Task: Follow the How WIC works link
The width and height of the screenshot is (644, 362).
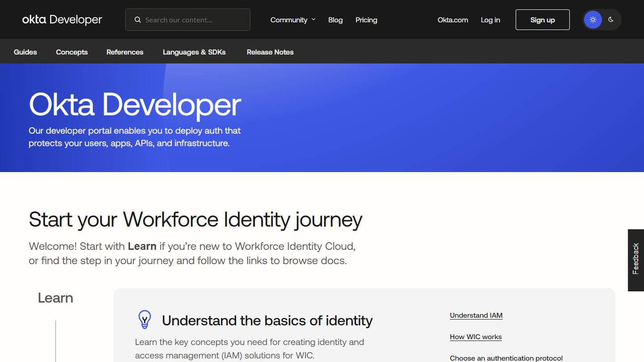Action: click(x=476, y=337)
